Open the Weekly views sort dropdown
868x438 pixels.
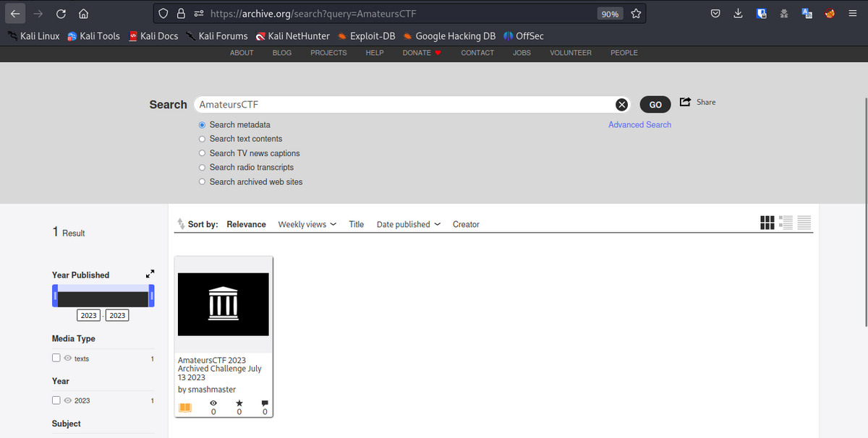pyautogui.click(x=307, y=225)
